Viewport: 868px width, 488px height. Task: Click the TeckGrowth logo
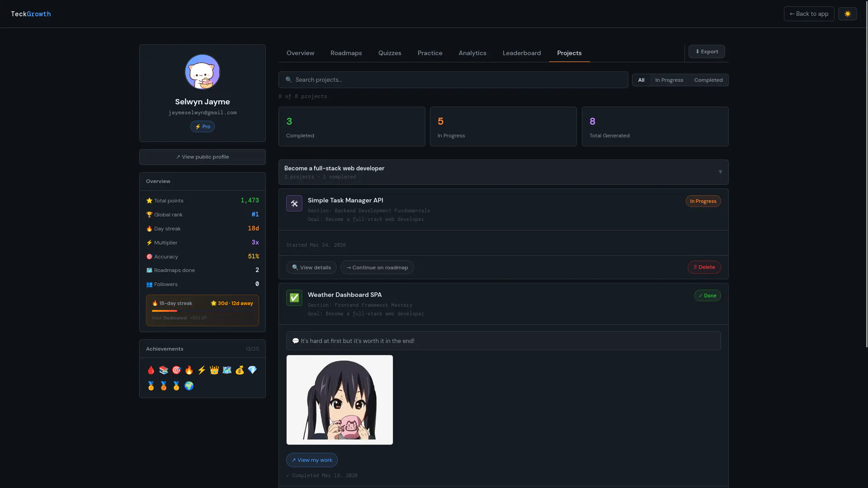coord(31,14)
